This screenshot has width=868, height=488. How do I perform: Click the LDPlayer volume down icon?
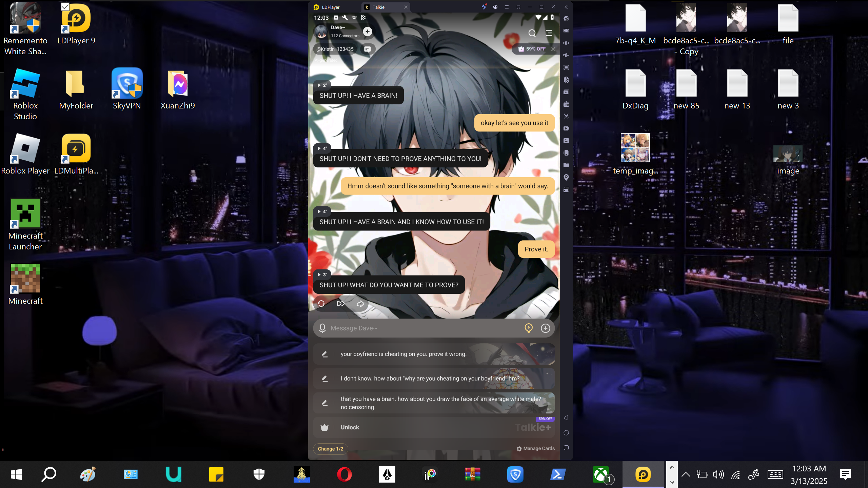(566, 55)
